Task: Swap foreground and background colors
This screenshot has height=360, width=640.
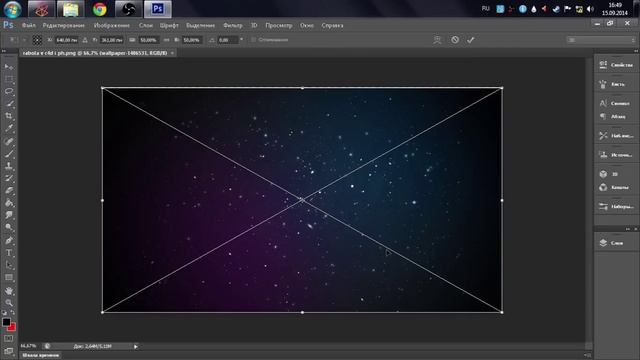Action: tap(13, 313)
